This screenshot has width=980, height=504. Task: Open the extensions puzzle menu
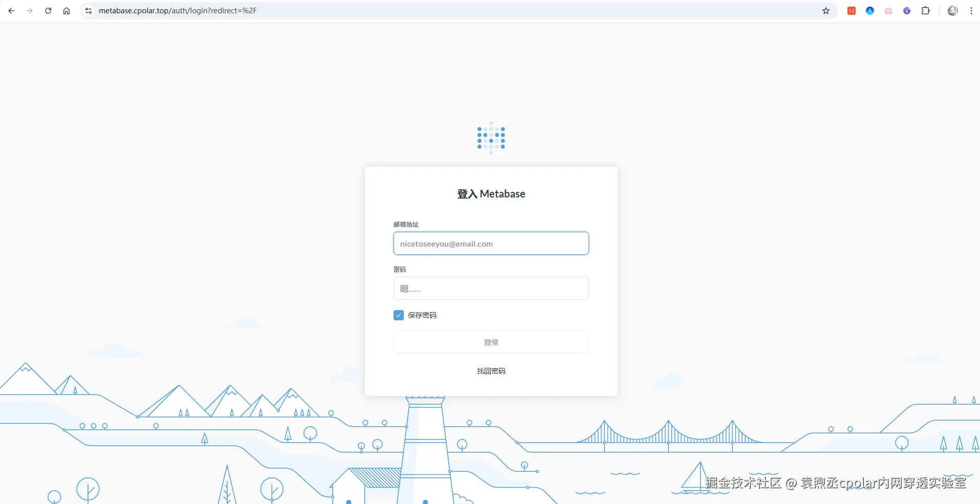pos(925,11)
